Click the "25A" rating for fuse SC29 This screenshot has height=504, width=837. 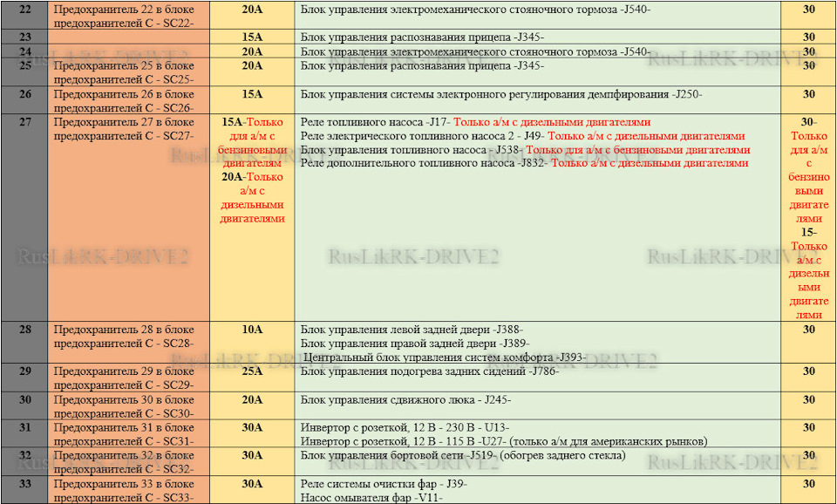tap(252, 371)
